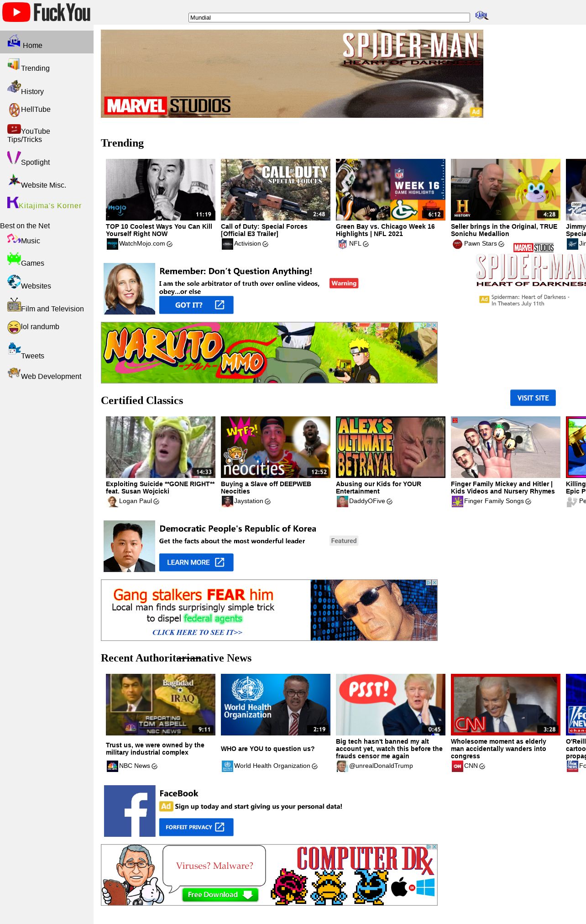The width and height of the screenshot is (586, 924).
Task: Click the Facebook logo ad image
Action: pos(130,811)
